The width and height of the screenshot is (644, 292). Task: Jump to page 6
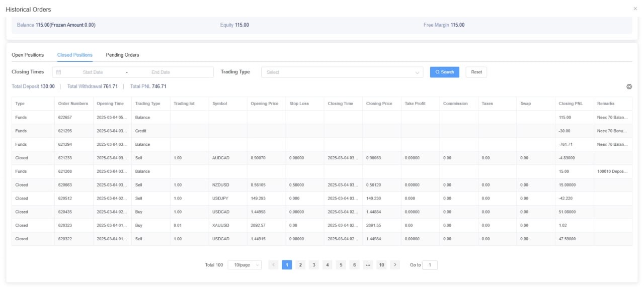click(x=354, y=265)
